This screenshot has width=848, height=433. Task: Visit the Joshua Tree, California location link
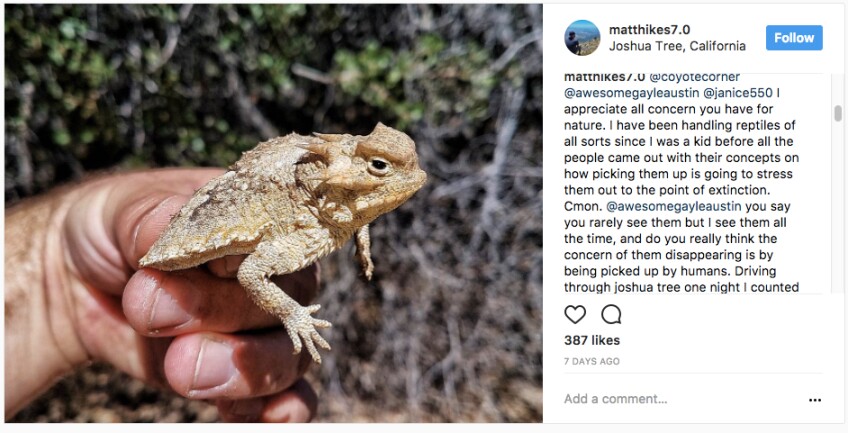click(x=677, y=46)
